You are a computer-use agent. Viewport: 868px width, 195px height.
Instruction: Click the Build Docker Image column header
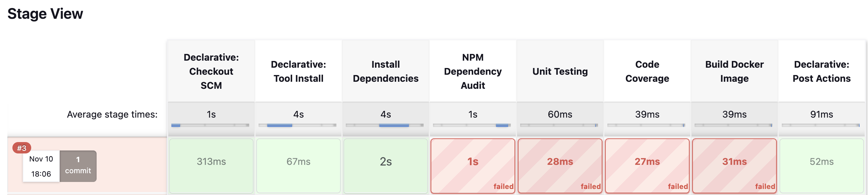pos(734,71)
